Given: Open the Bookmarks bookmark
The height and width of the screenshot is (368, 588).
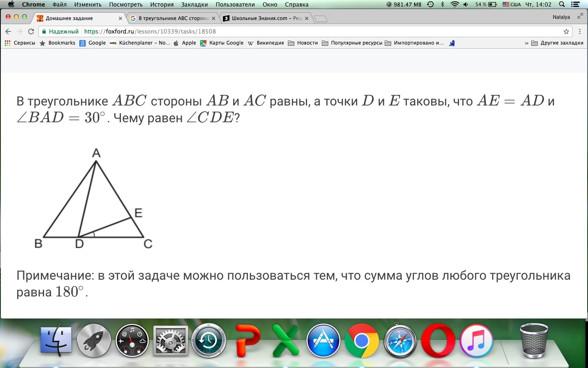Looking at the screenshot, I should pyautogui.click(x=58, y=43).
